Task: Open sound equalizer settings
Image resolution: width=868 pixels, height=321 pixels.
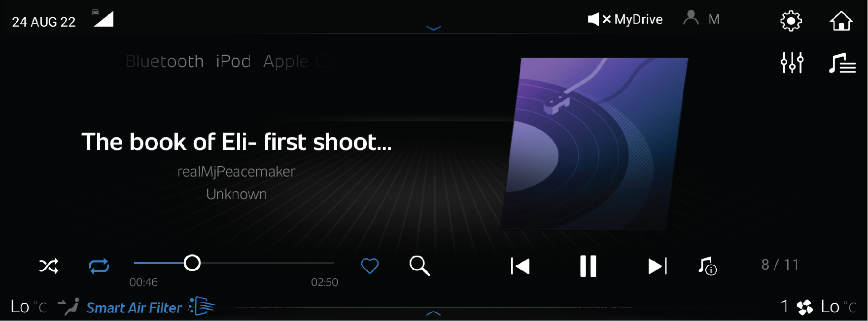Action: [x=792, y=63]
